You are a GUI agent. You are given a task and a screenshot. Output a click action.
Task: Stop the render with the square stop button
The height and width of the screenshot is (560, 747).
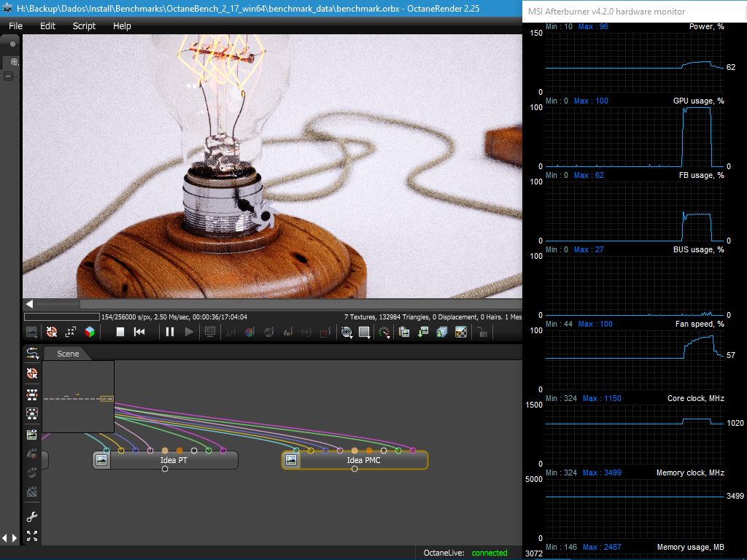(120, 332)
